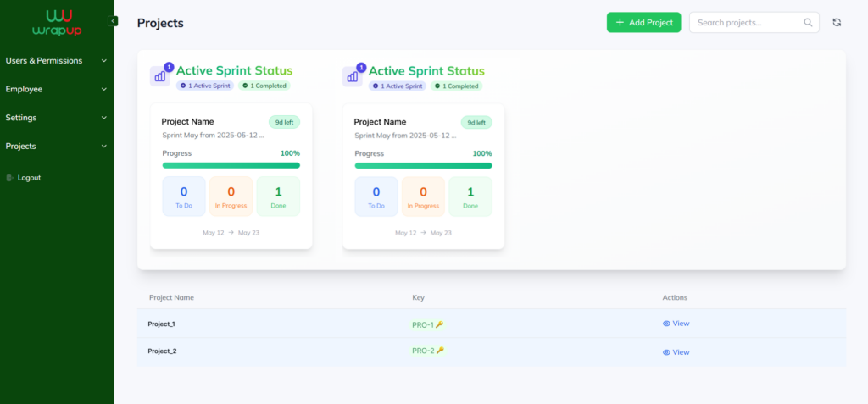Click the second Active Sprint Status chart icon
Viewport: 868px width, 404px height.
click(352, 76)
